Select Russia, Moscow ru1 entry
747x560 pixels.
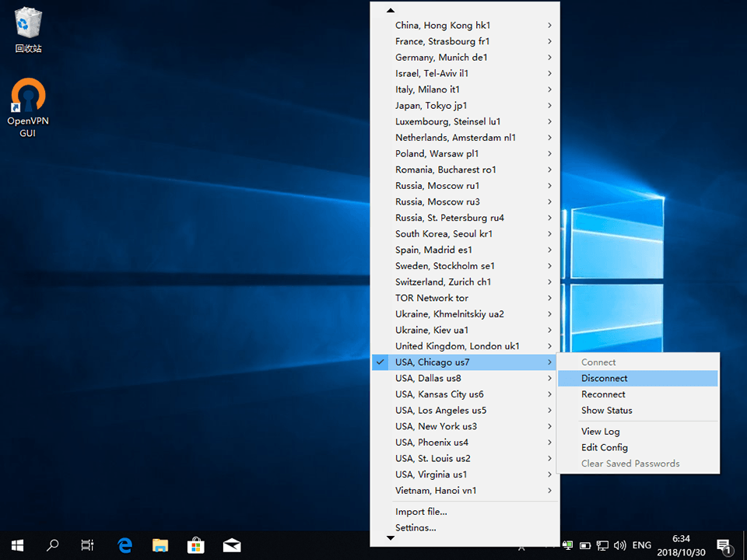465,186
